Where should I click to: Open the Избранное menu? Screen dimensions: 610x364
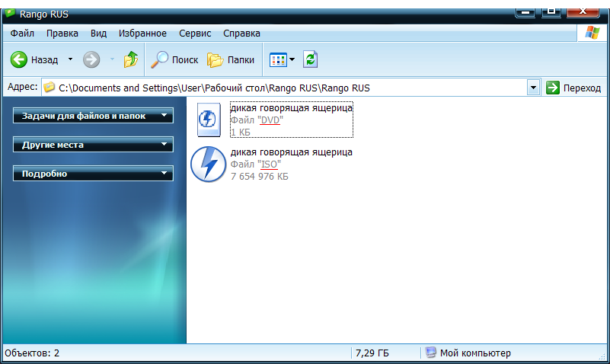click(142, 34)
